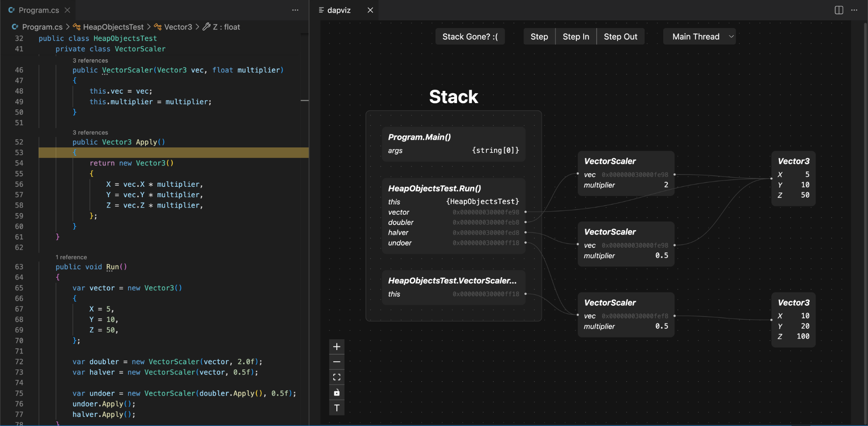Click the Stack Gone? :( button
Image resolution: width=868 pixels, height=426 pixels.
[x=470, y=36]
